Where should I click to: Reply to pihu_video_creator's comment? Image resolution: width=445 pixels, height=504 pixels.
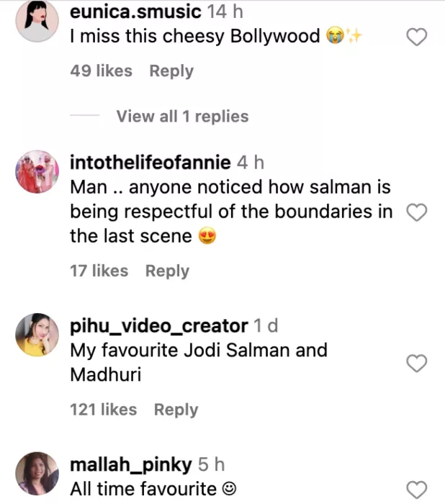[x=176, y=410]
